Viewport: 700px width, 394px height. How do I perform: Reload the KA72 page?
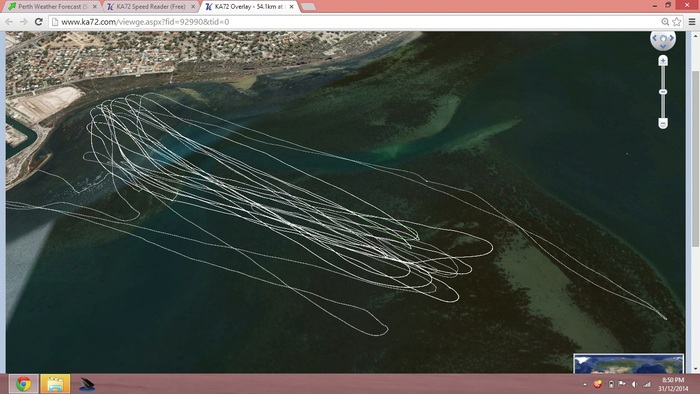click(39, 22)
